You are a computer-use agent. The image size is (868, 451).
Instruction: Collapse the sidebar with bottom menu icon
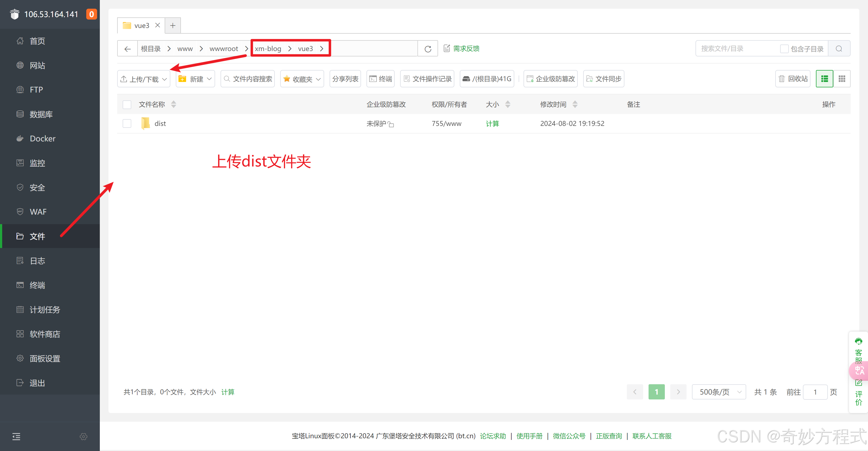point(16,437)
